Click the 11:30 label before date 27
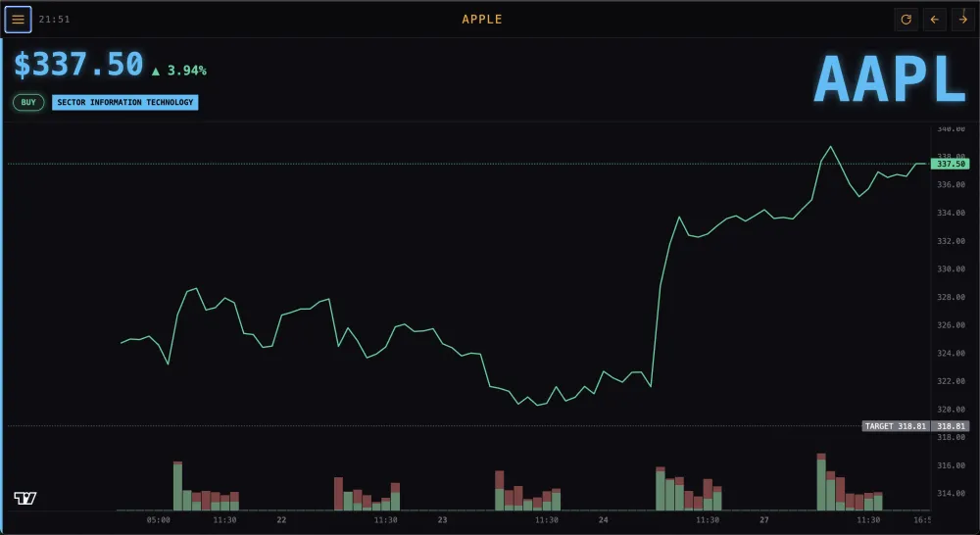Viewport: 980px width, 535px height. 708,520
